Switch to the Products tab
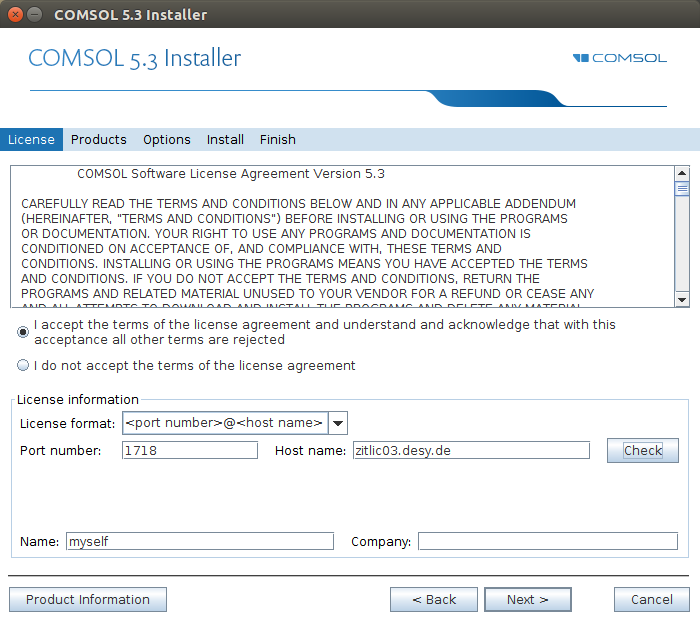This screenshot has height=620, width=700. (98, 140)
